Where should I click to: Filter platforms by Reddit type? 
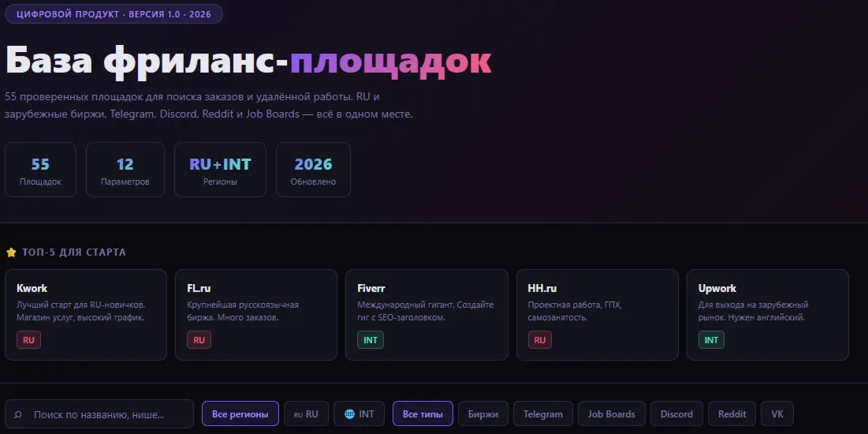[x=732, y=414]
